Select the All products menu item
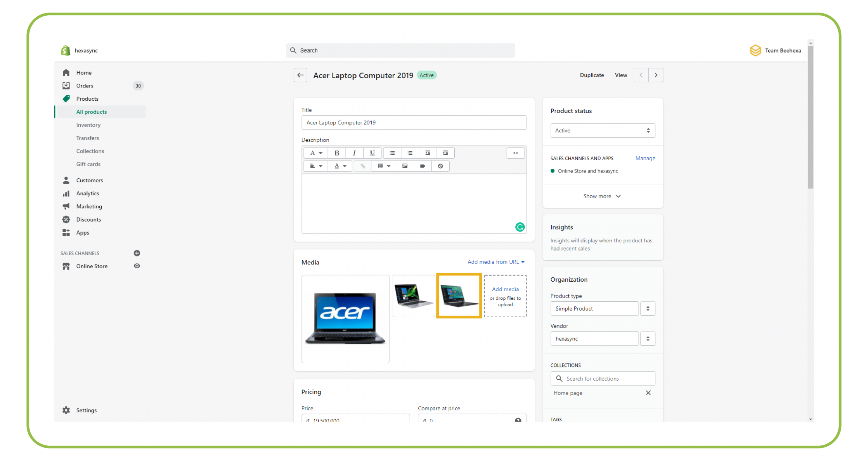Viewport: 868px width, 461px height. [x=91, y=112]
